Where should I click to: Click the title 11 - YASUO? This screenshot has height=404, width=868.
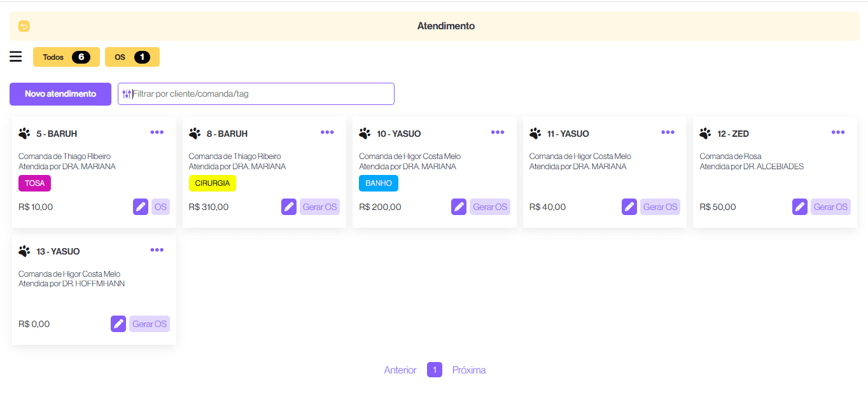pos(568,134)
